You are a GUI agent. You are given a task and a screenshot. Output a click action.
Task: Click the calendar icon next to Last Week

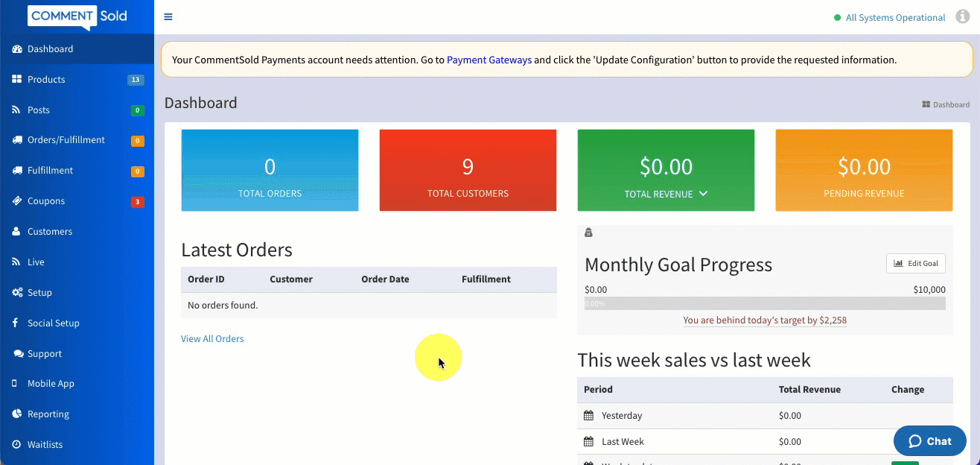coord(588,441)
